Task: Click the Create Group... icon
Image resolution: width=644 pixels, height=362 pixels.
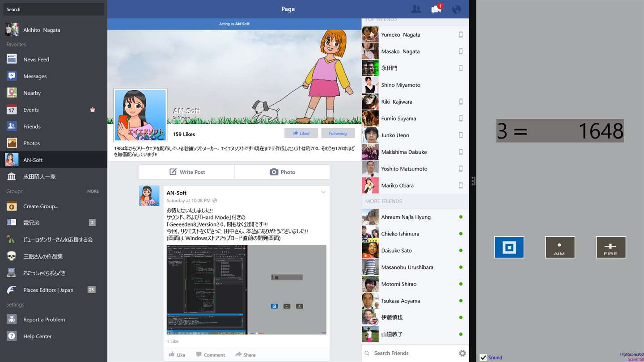Action: click(12, 206)
